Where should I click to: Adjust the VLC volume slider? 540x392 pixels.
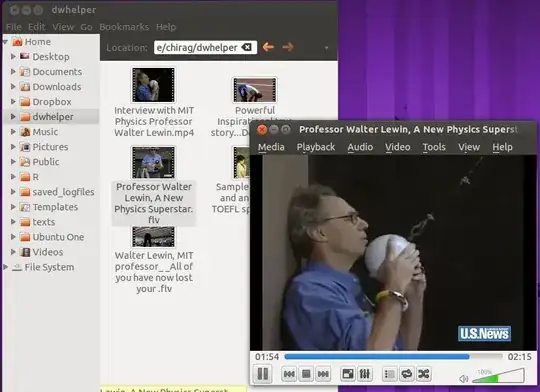coord(498,376)
